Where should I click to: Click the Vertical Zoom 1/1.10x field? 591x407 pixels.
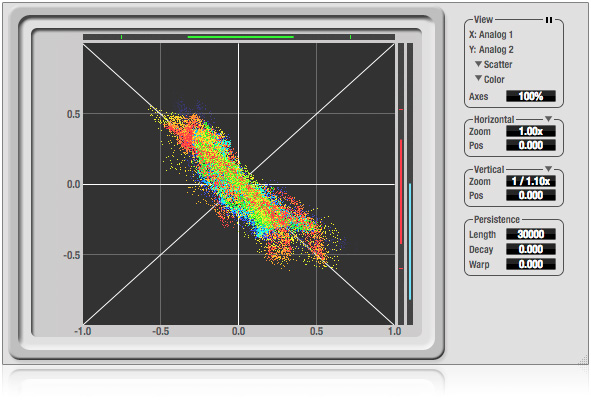(x=530, y=181)
